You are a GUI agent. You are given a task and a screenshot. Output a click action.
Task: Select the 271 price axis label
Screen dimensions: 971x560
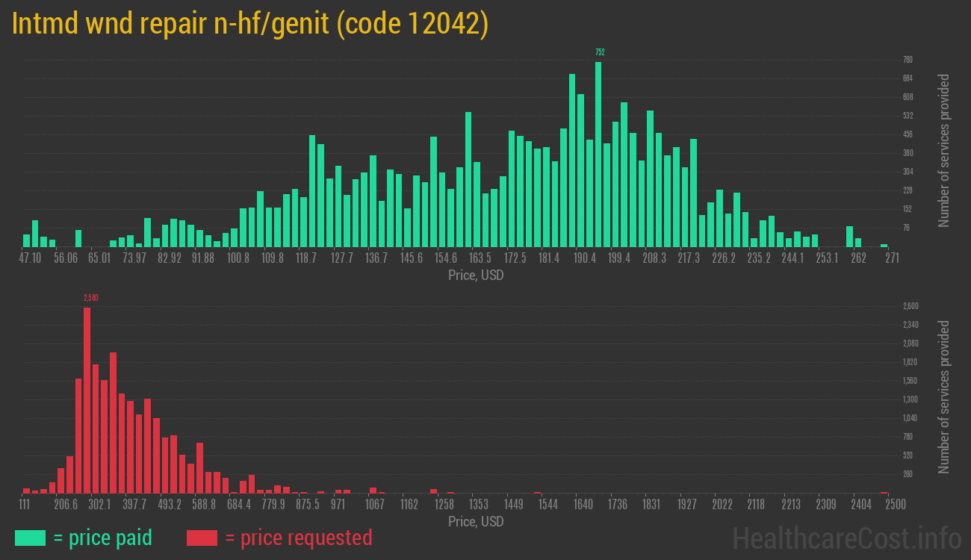coord(893,258)
